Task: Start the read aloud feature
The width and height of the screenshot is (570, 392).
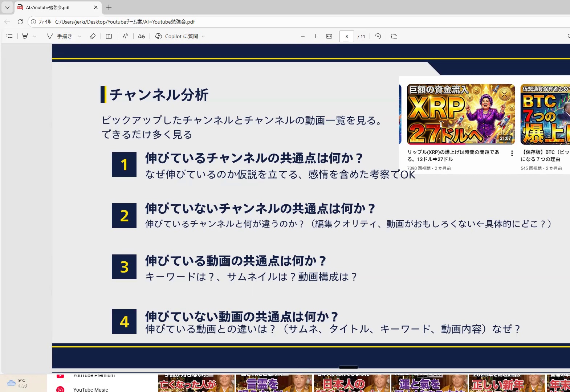Action: tap(125, 36)
